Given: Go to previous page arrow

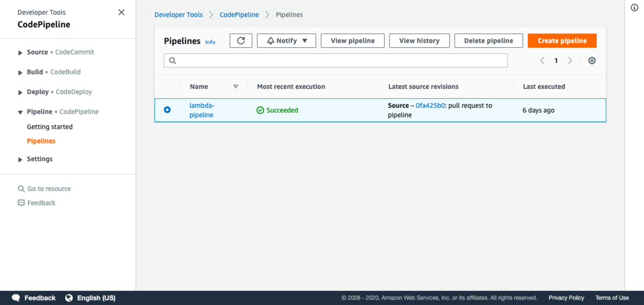Looking at the screenshot, I should [542, 61].
